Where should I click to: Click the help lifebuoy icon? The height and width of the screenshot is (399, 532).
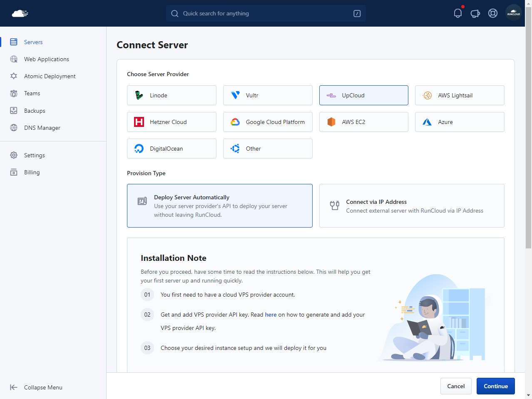493,13
